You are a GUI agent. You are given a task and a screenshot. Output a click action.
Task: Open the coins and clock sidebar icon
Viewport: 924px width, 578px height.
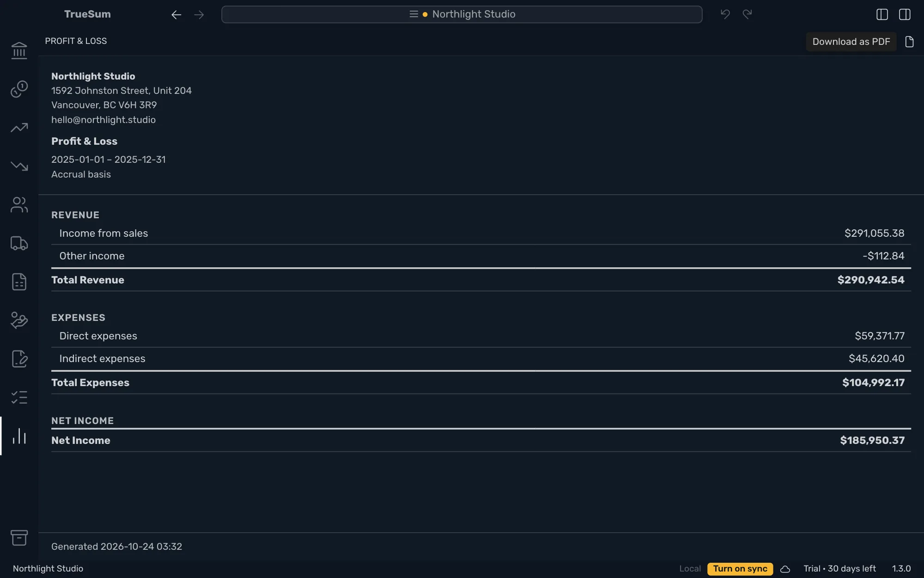19,89
